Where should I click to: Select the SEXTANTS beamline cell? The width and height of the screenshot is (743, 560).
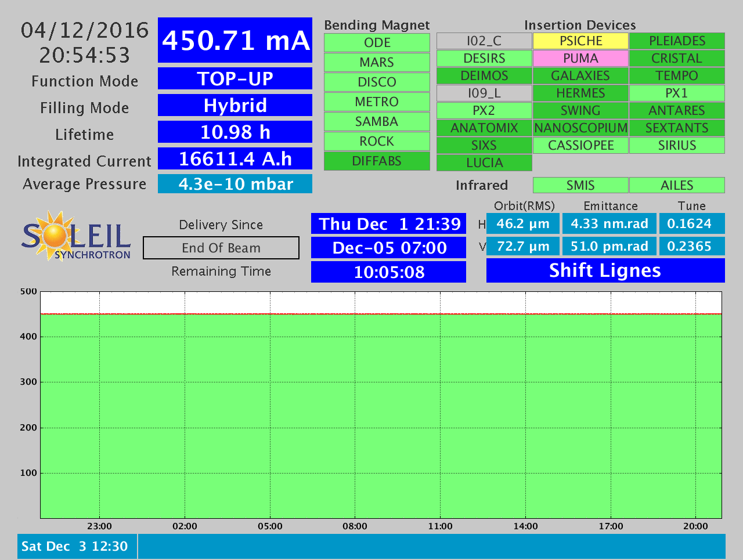(677, 128)
